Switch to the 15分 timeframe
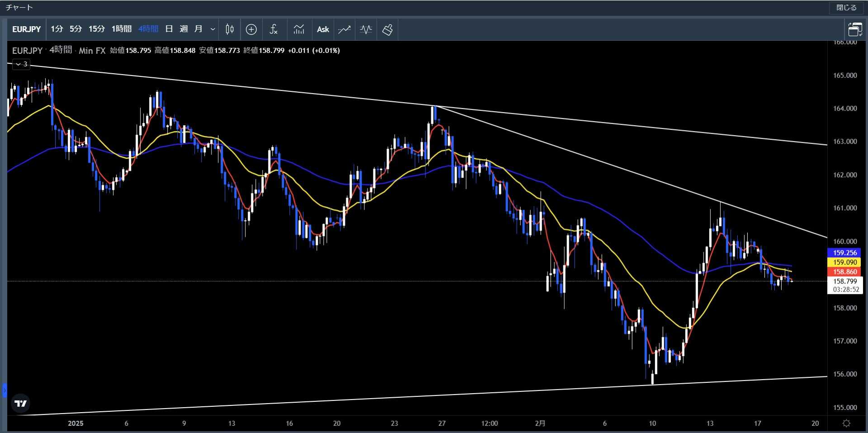The width and height of the screenshot is (868, 433). point(96,29)
